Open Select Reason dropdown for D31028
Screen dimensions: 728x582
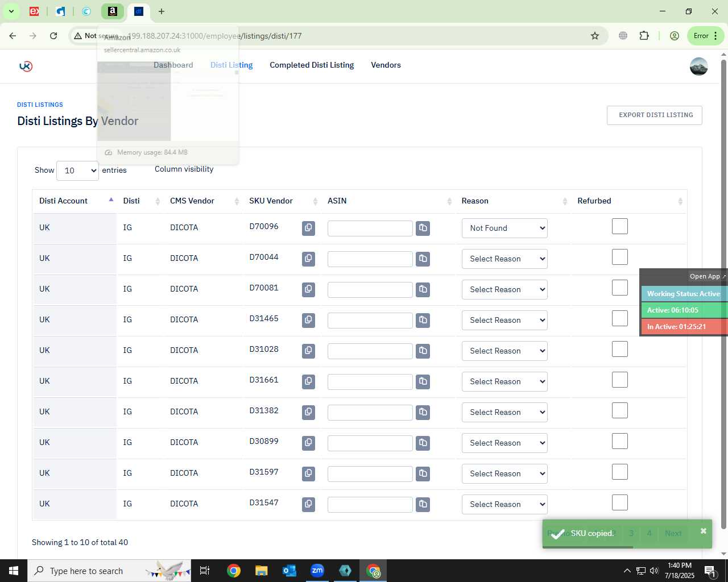[504, 351]
